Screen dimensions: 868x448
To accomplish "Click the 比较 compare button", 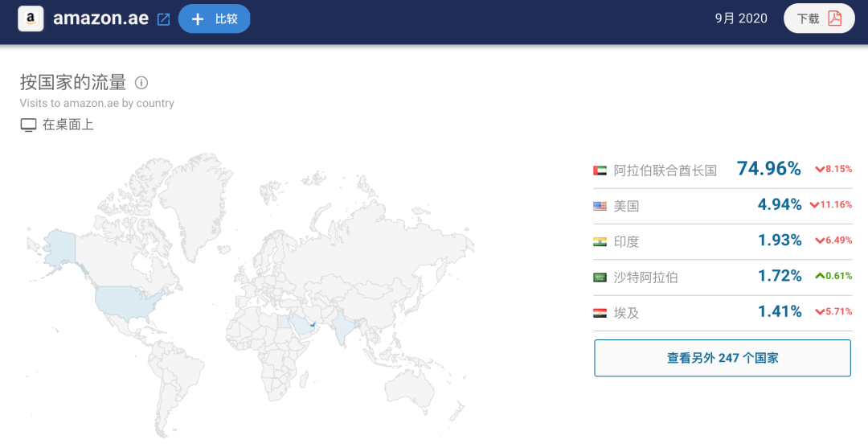I will click(x=215, y=18).
